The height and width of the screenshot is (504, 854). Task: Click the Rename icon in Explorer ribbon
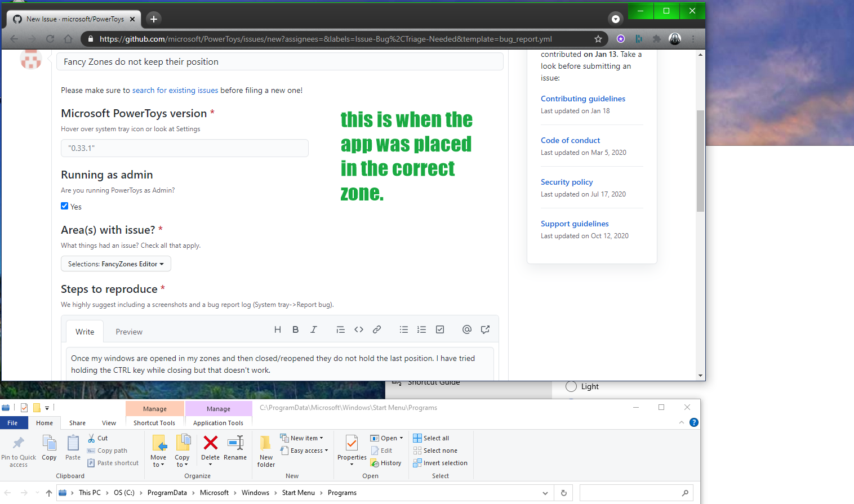[235, 449]
